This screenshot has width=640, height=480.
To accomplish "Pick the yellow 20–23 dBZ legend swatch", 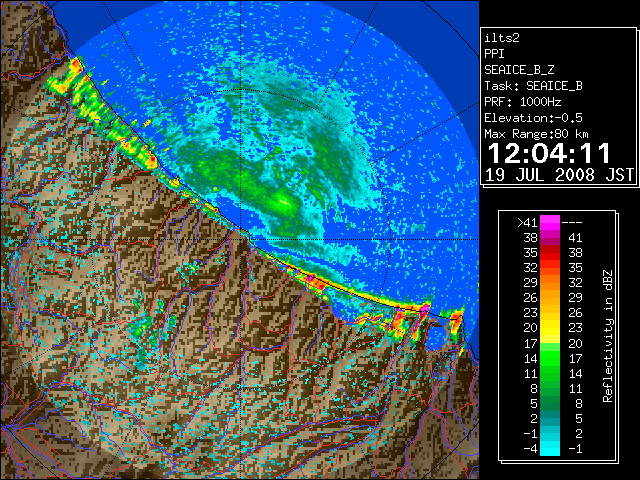I will point(550,328).
